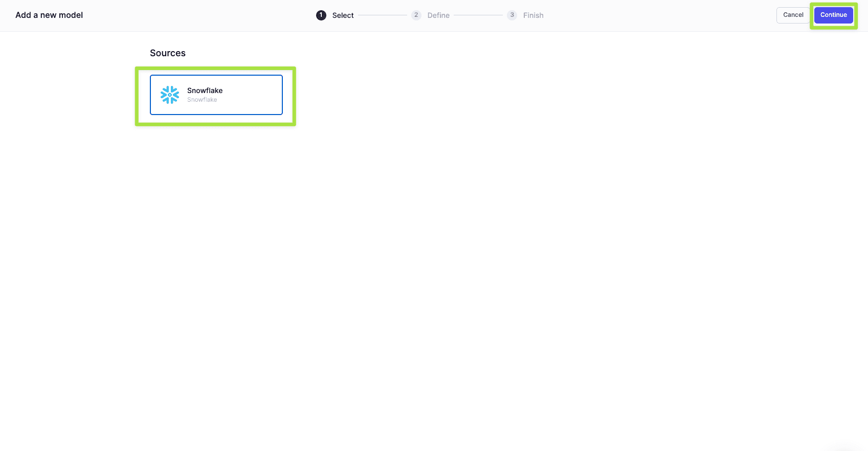This screenshot has height=451, width=868.
Task: Select the Snowflake source card
Action: [216, 95]
